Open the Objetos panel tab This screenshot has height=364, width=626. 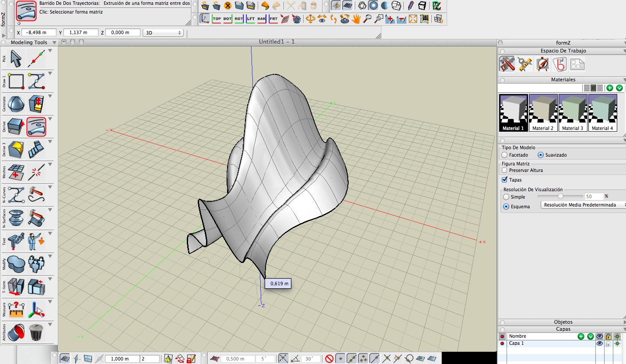(x=563, y=322)
